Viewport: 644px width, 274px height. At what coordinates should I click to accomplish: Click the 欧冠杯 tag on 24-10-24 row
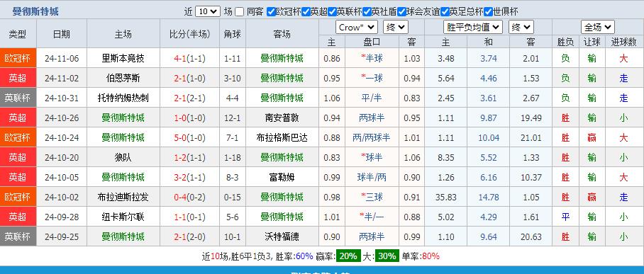click(x=18, y=137)
